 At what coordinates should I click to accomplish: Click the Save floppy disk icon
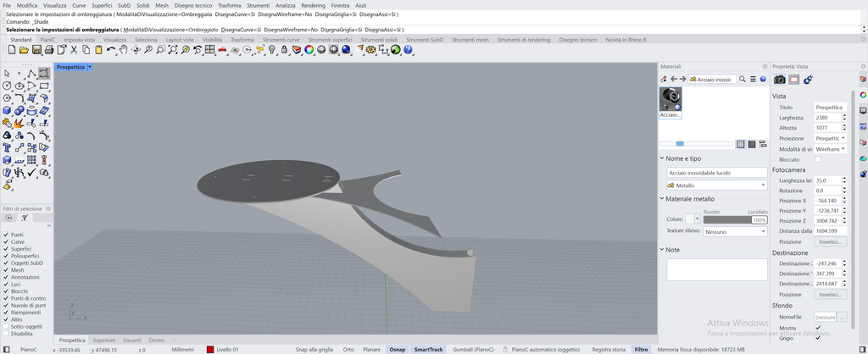click(36, 50)
